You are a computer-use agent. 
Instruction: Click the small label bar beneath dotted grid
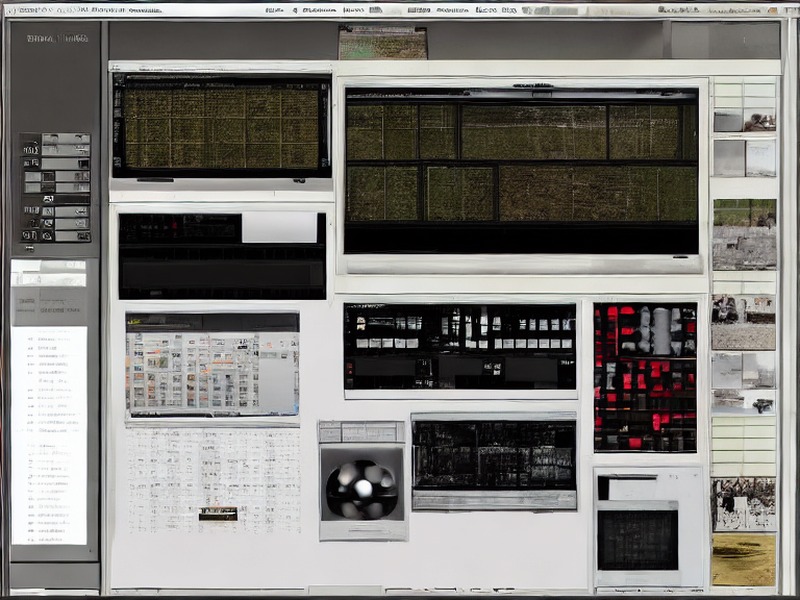pyautogui.click(x=218, y=514)
